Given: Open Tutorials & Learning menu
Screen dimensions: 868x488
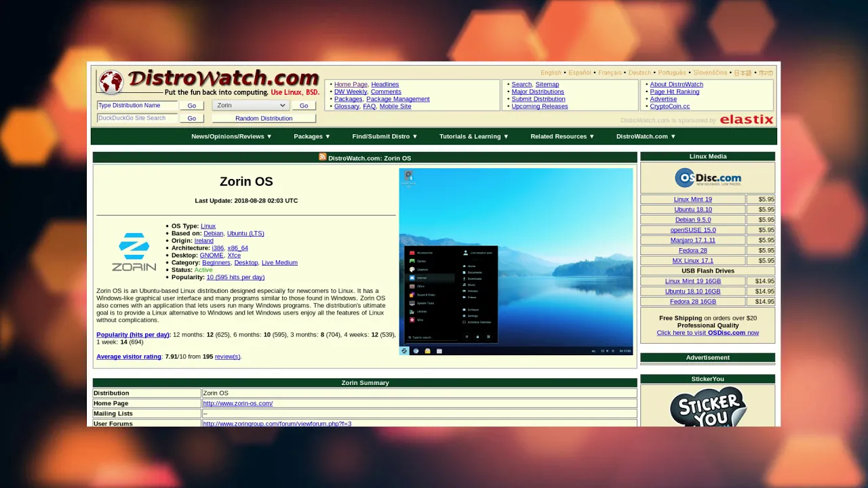Looking at the screenshot, I should (x=474, y=136).
